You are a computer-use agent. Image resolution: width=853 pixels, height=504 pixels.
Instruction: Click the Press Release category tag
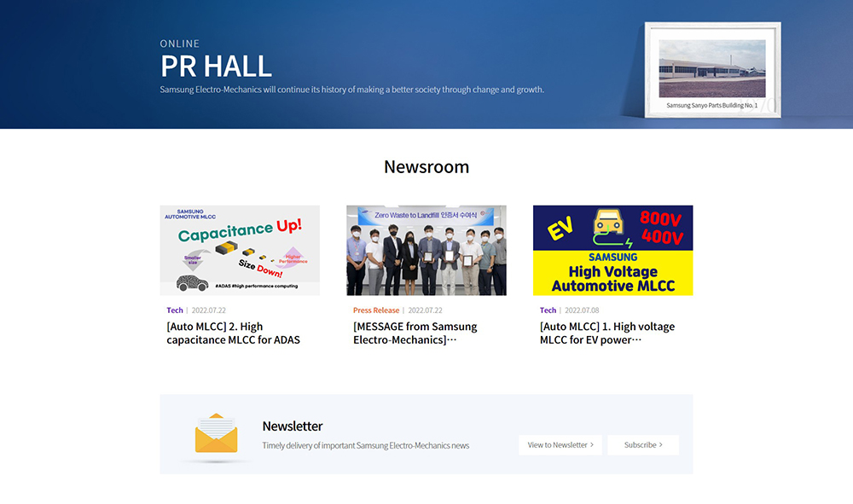click(376, 310)
